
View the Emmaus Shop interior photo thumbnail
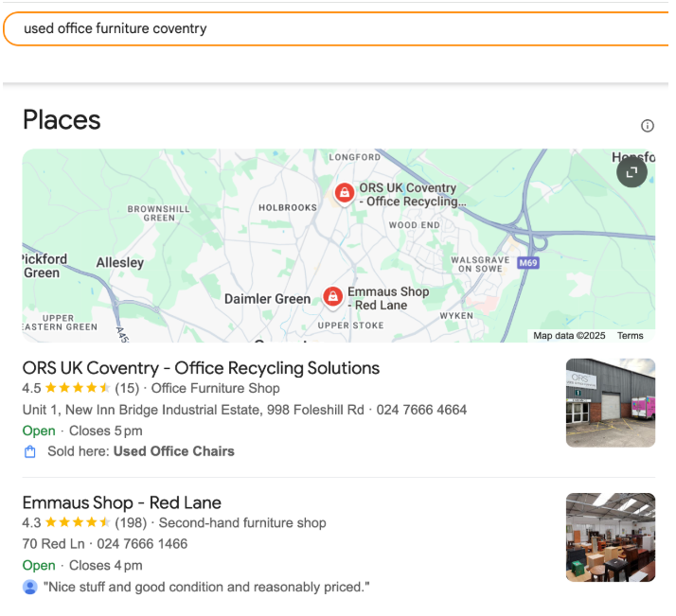pos(611,537)
